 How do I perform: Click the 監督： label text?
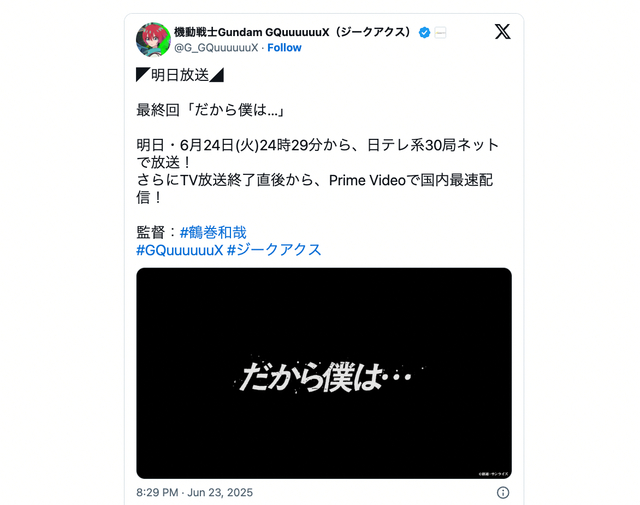click(x=158, y=232)
